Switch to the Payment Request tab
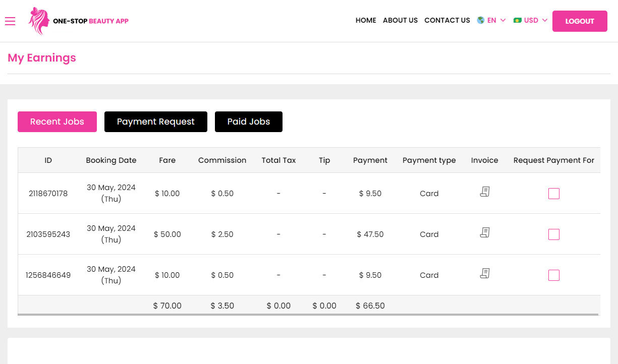 coord(156,122)
